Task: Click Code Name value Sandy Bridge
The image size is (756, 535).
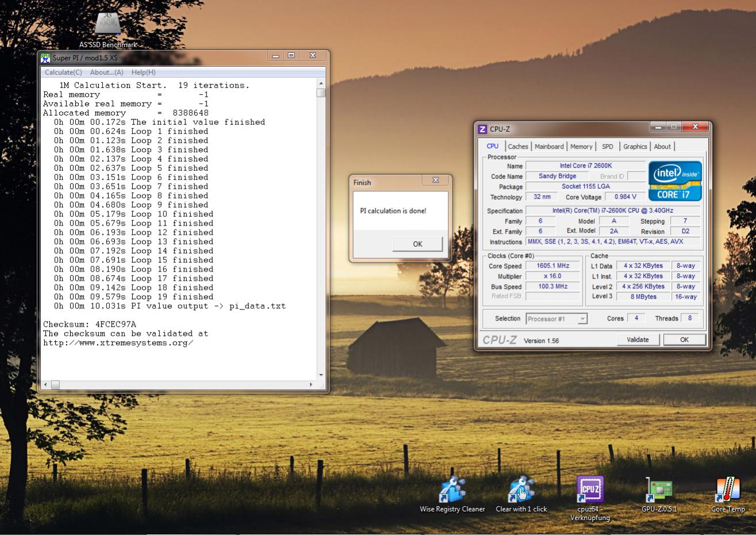Action: 557,176
